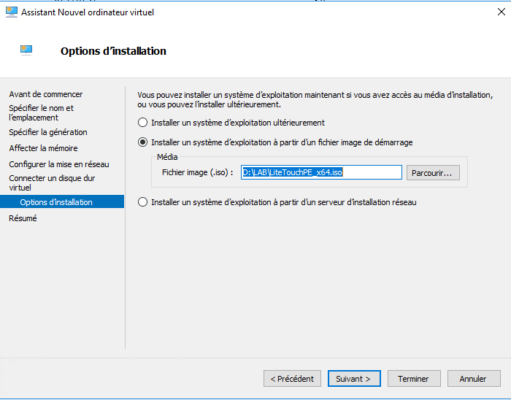The width and height of the screenshot is (511, 400).
Task: Click the 'Terminer' button
Action: click(x=414, y=379)
